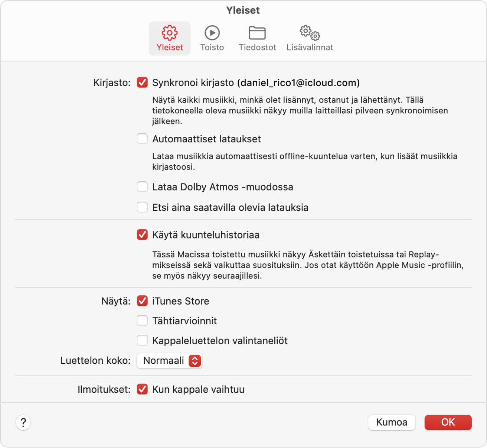Click the Näytä: label
Screen dimensions: 487x448
point(116,301)
